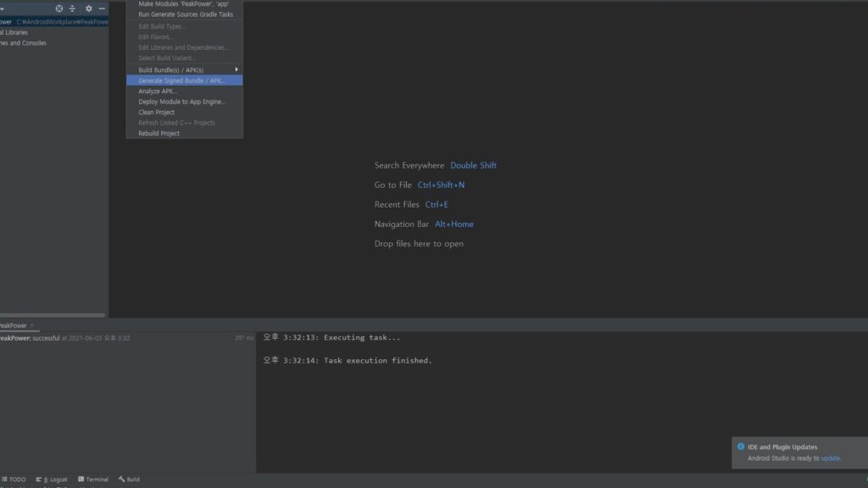This screenshot has width=868, height=488.
Task: Click the collapse all icon in project panel
Action: (x=72, y=8)
